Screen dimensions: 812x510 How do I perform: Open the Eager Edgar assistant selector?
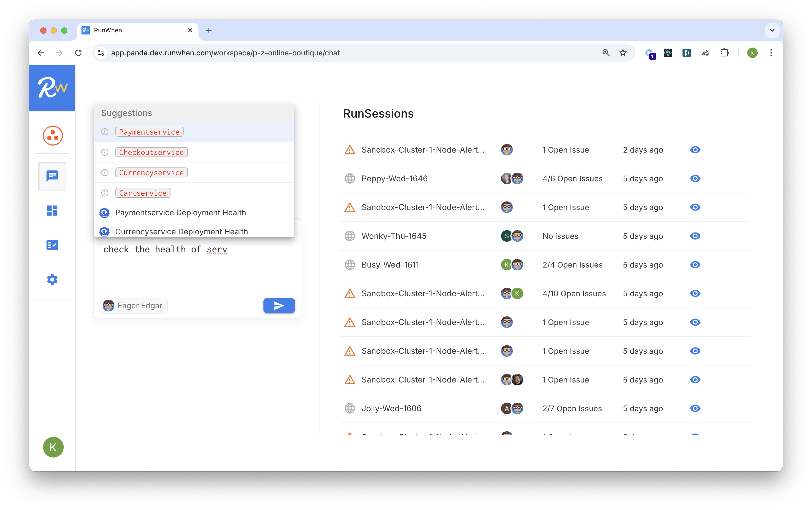point(133,306)
